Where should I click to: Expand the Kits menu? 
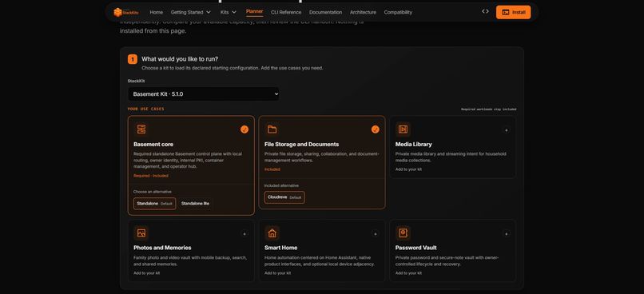click(229, 12)
